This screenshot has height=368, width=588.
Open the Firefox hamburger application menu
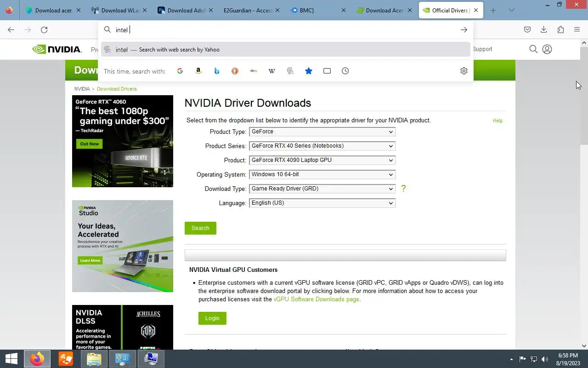pos(577,30)
